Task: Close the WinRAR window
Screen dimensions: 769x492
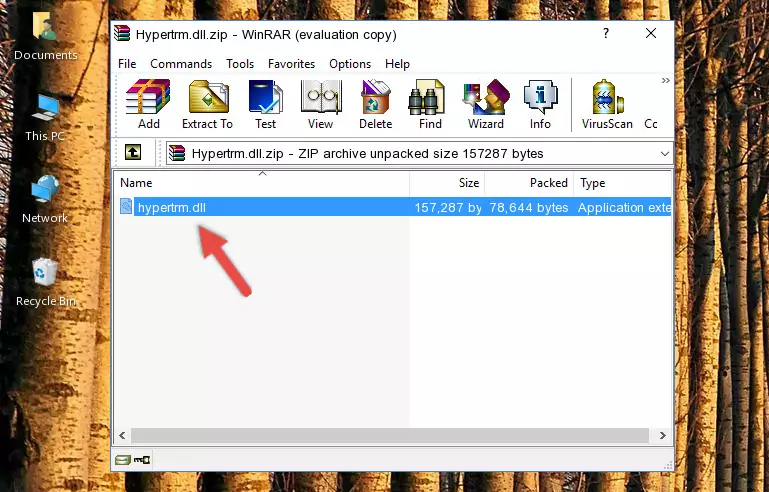Action: pyautogui.click(x=651, y=33)
